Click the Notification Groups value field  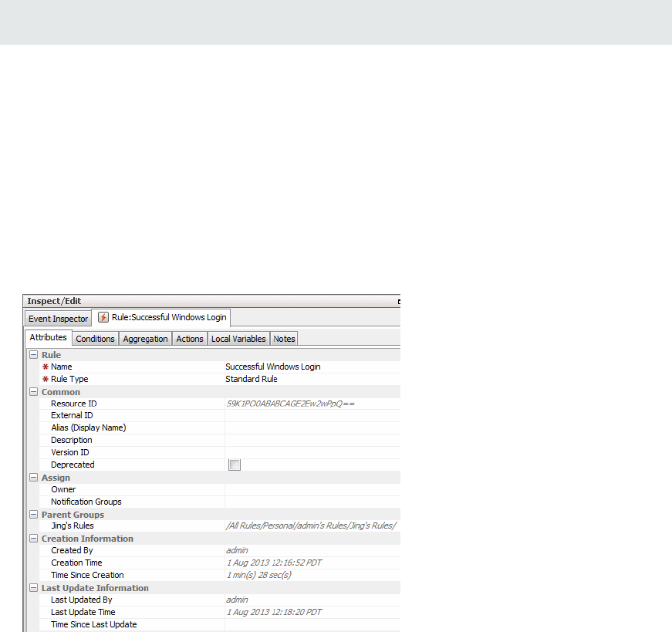(x=312, y=502)
